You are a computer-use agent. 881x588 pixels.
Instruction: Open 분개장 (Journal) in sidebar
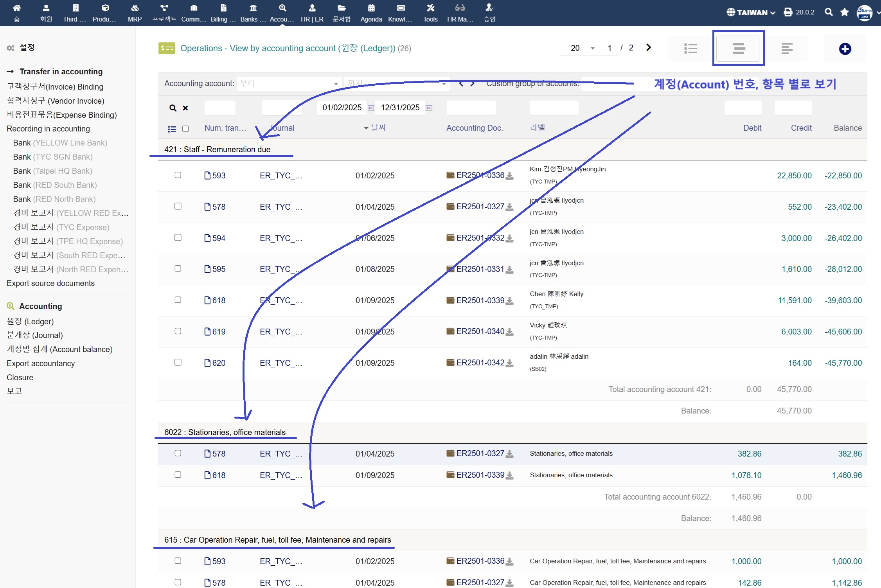[x=35, y=335]
